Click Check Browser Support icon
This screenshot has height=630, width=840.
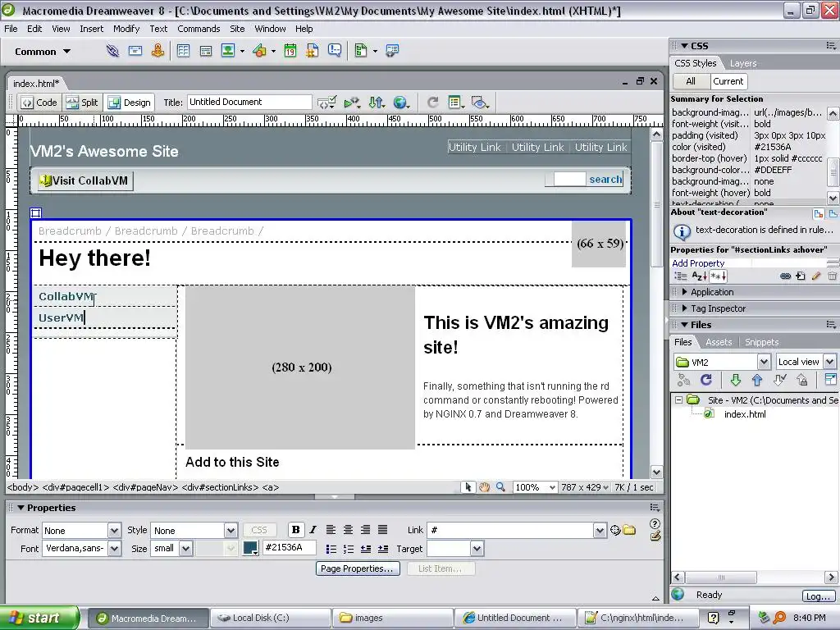[x=352, y=103]
